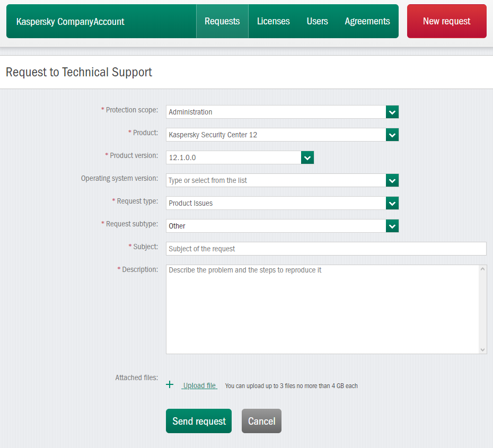Expand the Operating system version list arrow
Viewport: 493px width, 448px height.
pyautogui.click(x=392, y=180)
